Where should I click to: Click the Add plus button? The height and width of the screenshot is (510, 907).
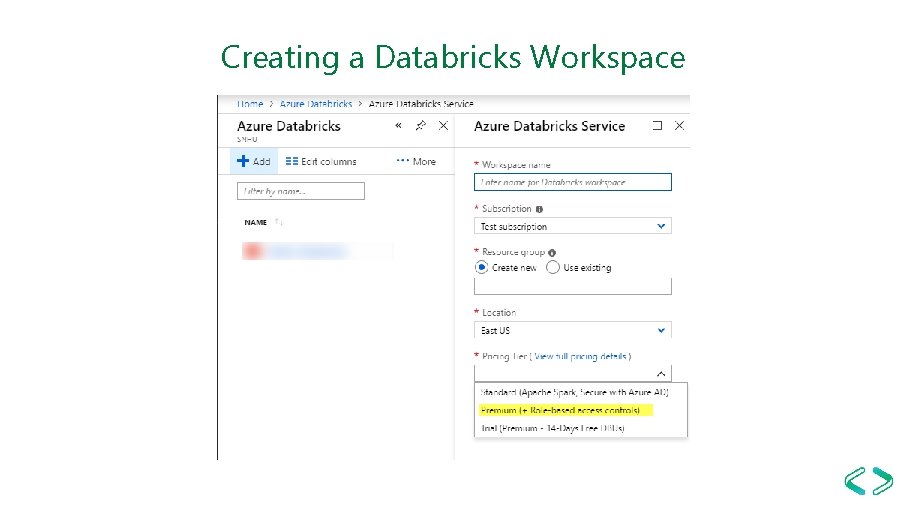click(254, 161)
